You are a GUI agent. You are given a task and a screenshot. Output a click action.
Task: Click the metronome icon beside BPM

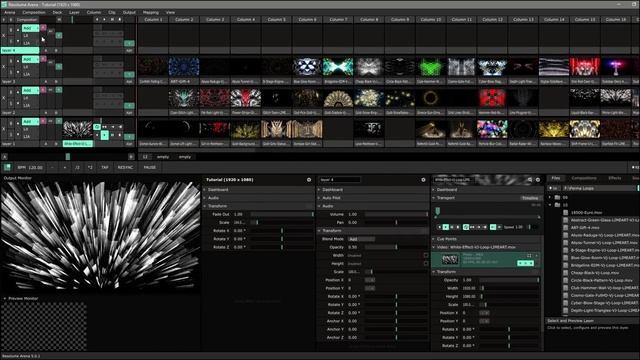point(7,167)
